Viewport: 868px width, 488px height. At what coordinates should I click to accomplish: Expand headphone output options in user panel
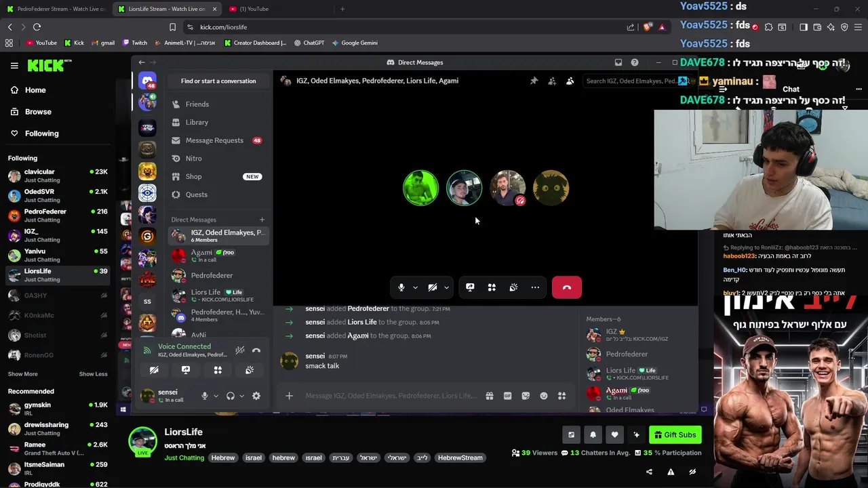241,396
